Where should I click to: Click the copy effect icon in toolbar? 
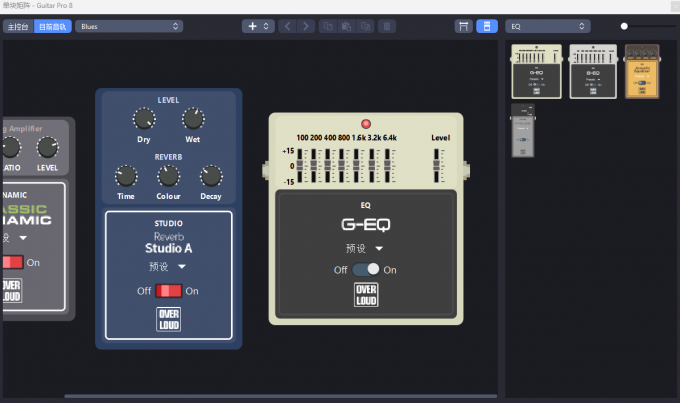(327, 26)
